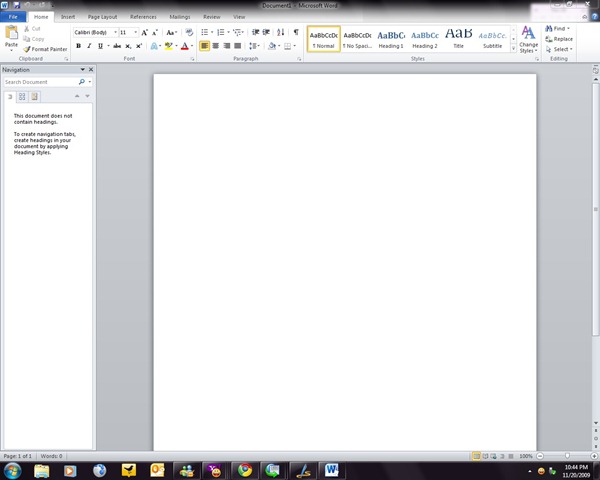Click the yellow text highlight color button

[168, 46]
